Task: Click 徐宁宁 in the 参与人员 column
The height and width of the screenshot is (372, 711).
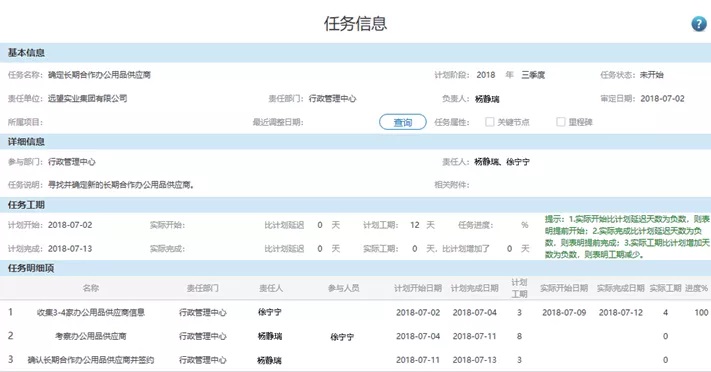Action: coord(342,337)
